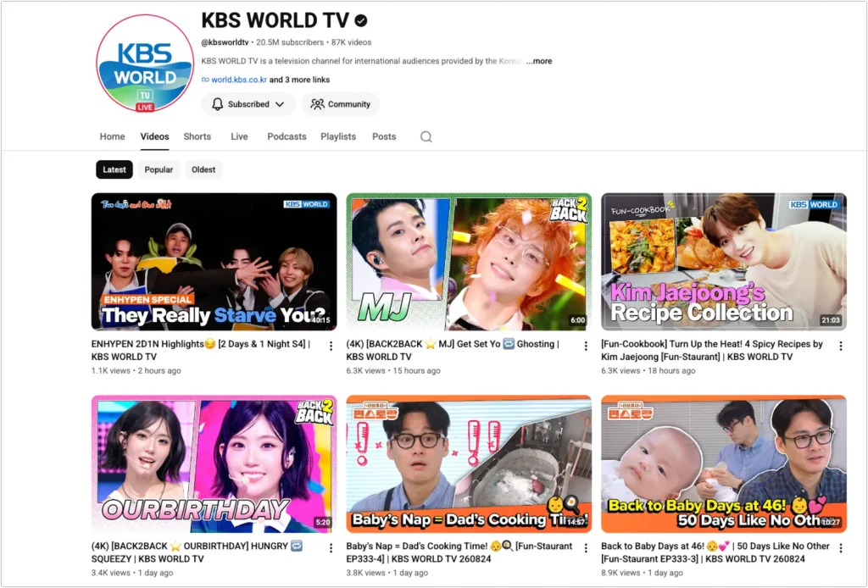Viewport: 868px width, 588px height.
Task: Click the KBS WORLD TV channel name heading
Action: (x=275, y=20)
